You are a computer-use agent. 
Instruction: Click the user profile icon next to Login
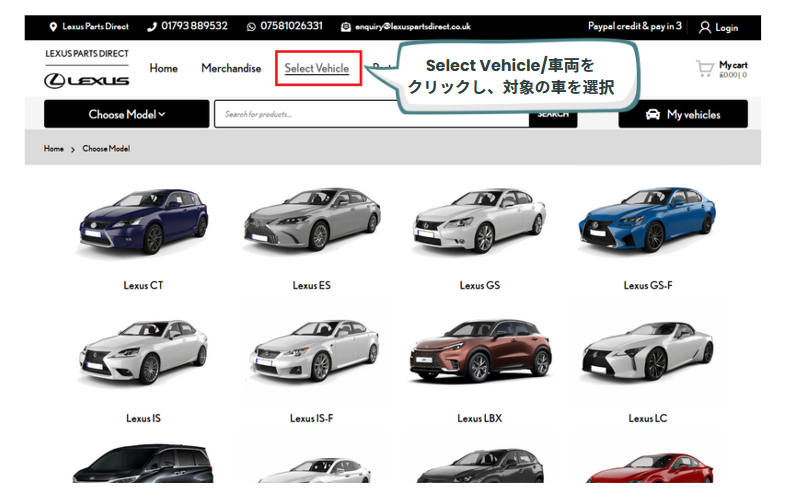(x=704, y=27)
